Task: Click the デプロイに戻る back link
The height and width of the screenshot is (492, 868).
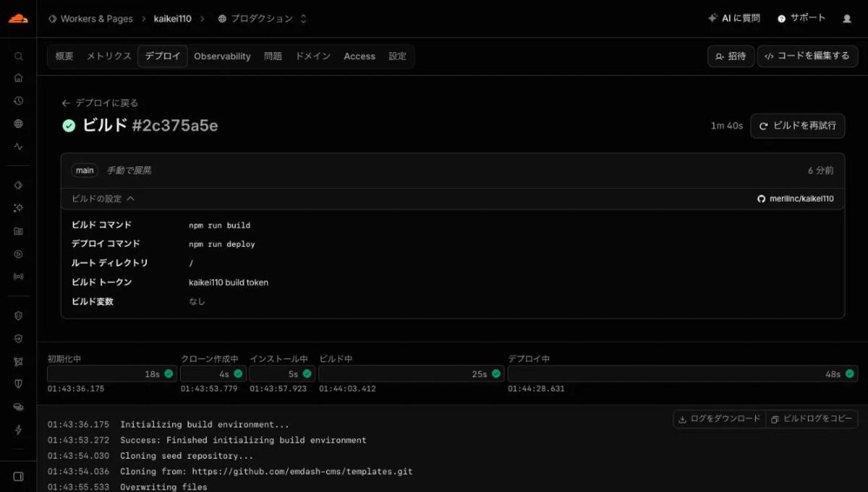Action: click(x=100, y=103)
